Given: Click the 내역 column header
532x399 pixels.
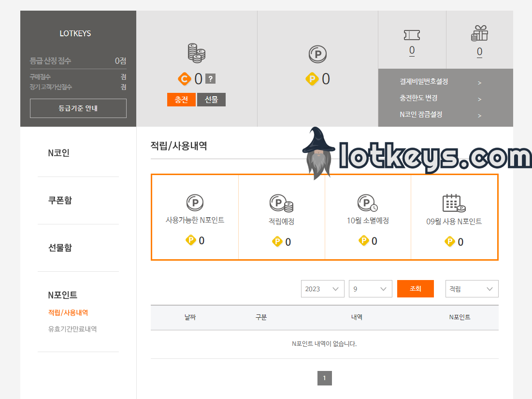Looking at the screenshot, I should click(x=357, y=317).
